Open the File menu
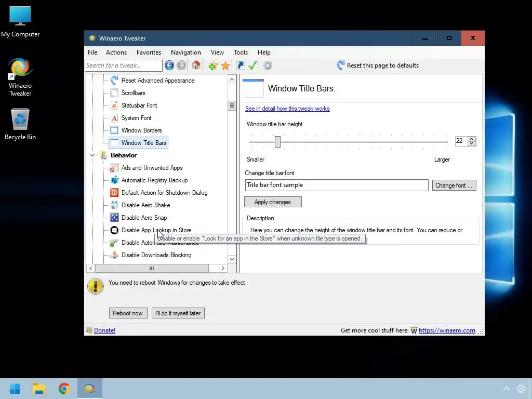The width and height of the screenshot is (532, 399). pyautogui.click(x=92, y=52)
